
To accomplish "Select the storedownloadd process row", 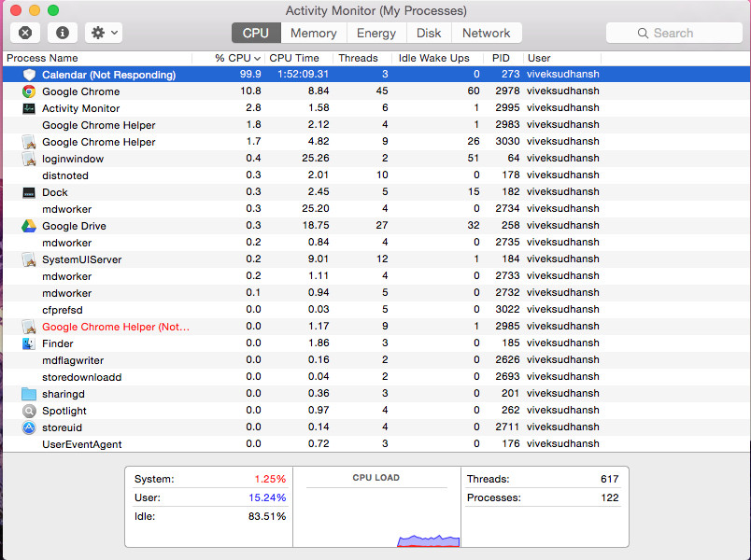I will [x=375, y=377].
